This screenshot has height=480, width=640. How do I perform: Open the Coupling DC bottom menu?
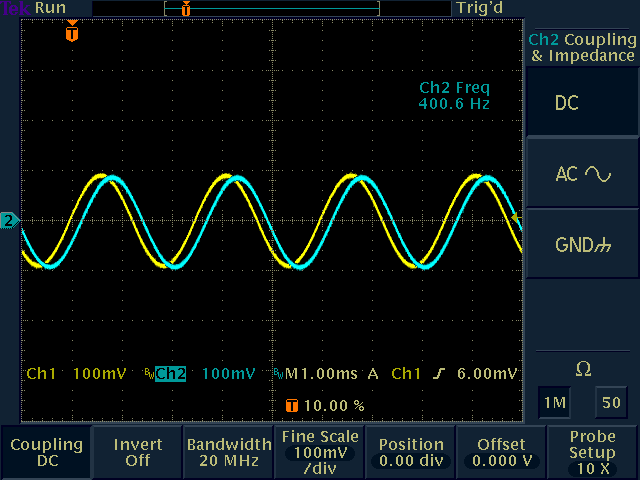click(46, 452)
